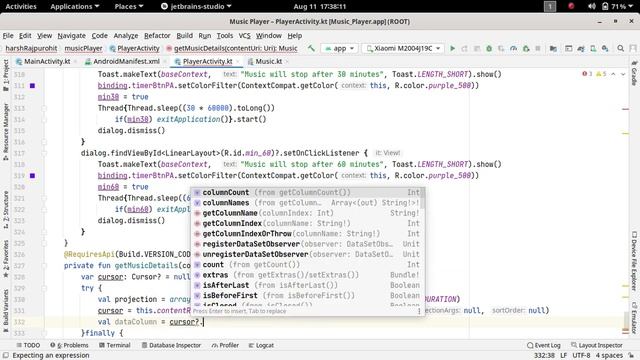
Task: Click the Run with Coverage icon
Action: [x=501, y=48]
